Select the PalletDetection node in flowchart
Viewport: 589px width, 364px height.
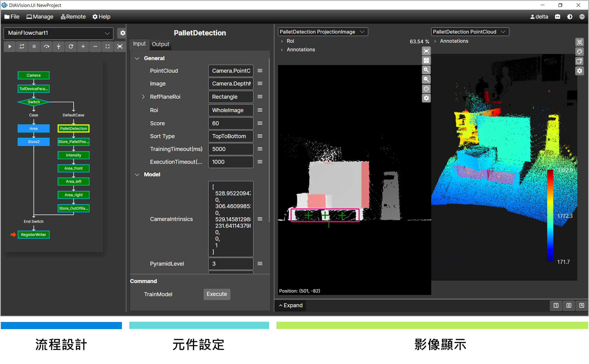73,129
